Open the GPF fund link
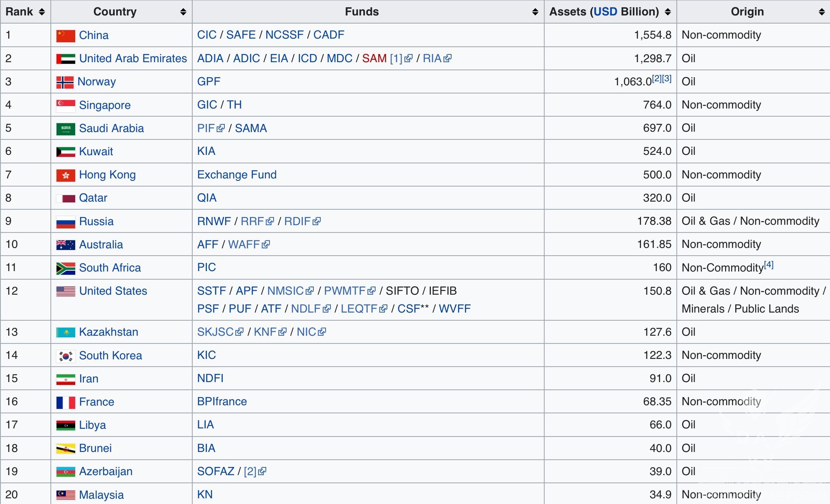 (x=209, y=82)
